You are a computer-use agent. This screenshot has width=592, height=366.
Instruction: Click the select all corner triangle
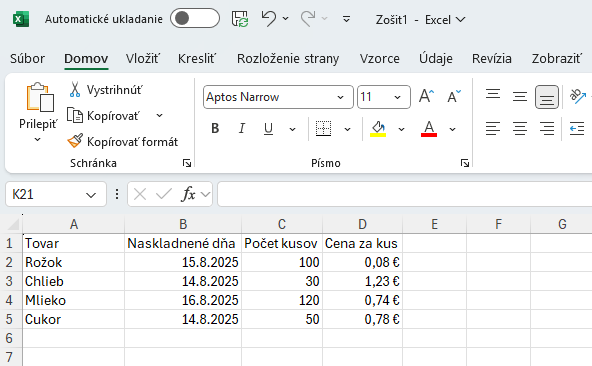[x=13, y=224]
